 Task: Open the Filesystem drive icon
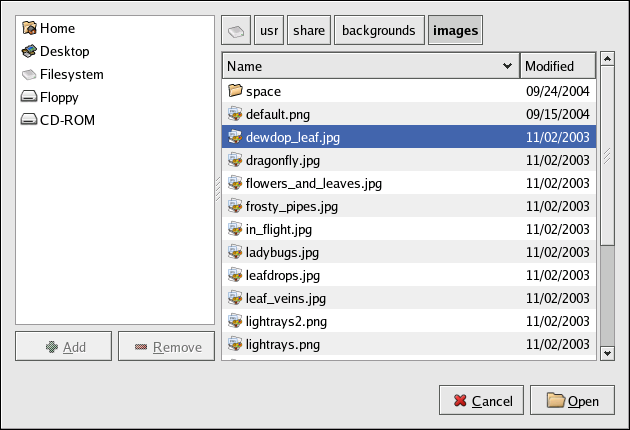[29, 74]
